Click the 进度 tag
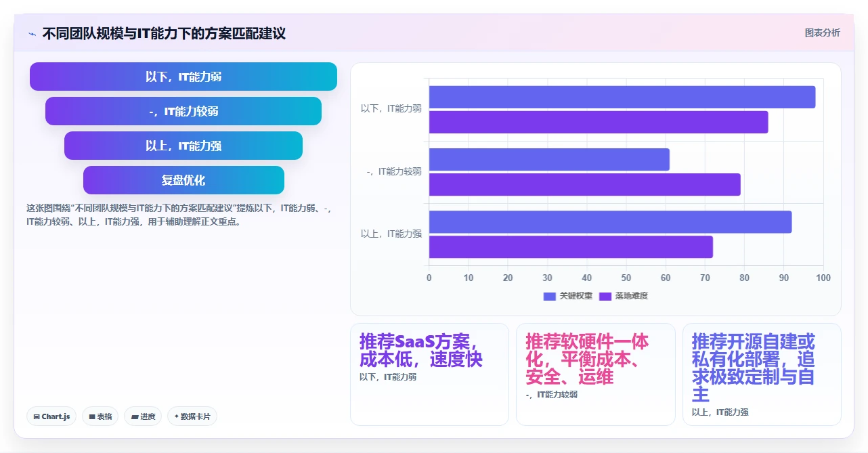 pos(143,416)
